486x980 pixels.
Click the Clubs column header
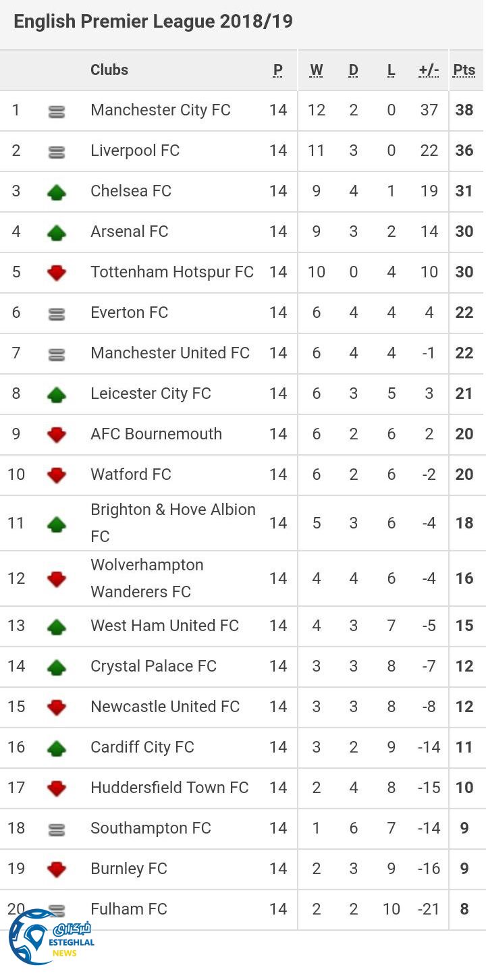(x=109, y=70)
